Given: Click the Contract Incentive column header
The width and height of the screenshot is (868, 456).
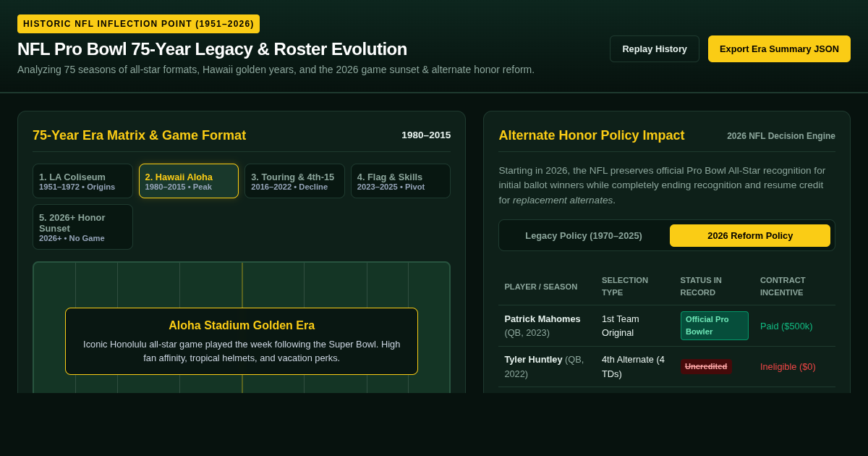Looking at the screenshot, I should point(783,287).
